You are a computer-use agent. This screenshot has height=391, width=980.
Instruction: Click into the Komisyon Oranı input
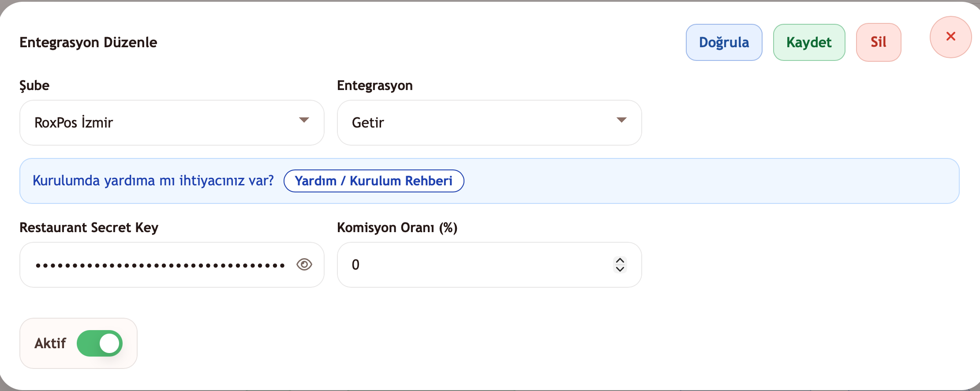coord(476,265)
